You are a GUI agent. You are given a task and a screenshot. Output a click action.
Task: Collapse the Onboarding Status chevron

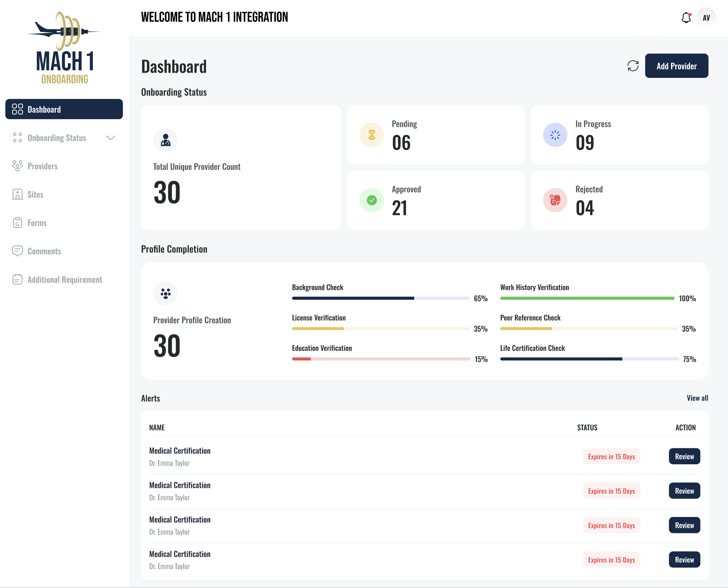[x=110, y=138]
